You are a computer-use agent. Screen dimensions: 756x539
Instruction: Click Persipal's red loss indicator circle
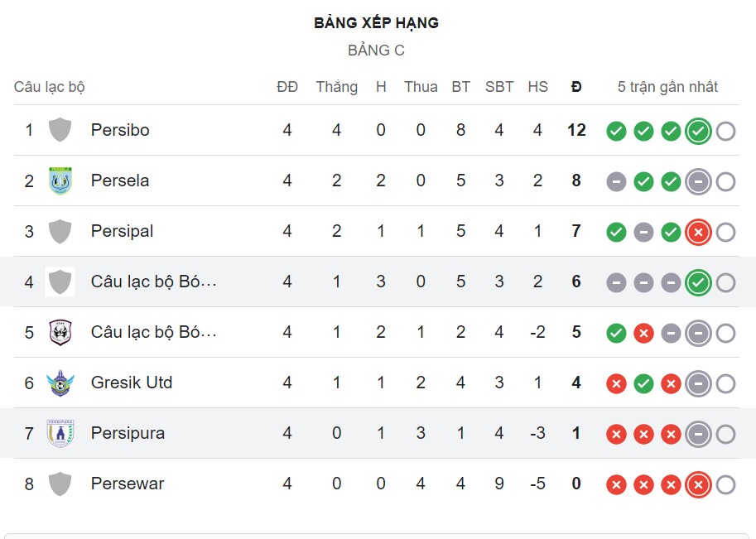(698, 232)
